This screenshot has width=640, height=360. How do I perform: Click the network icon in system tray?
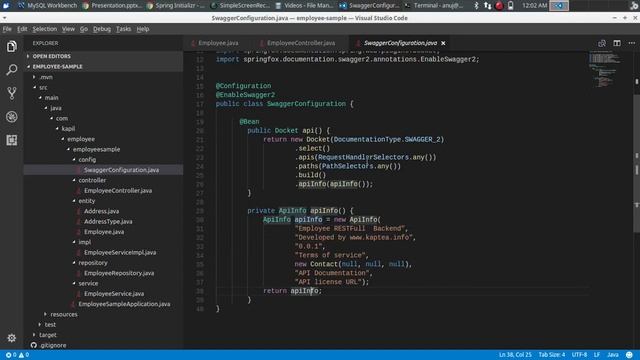tap(487, 6)
